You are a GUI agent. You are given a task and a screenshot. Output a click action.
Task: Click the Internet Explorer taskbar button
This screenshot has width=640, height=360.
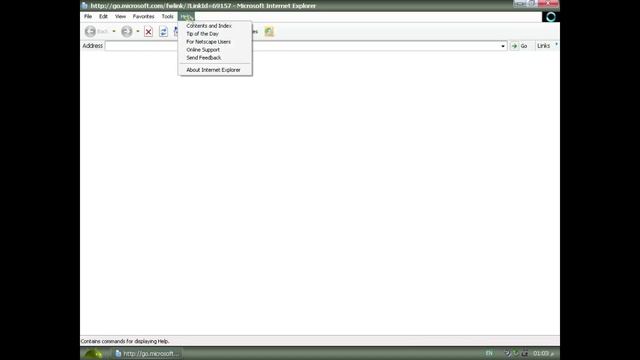147,353
